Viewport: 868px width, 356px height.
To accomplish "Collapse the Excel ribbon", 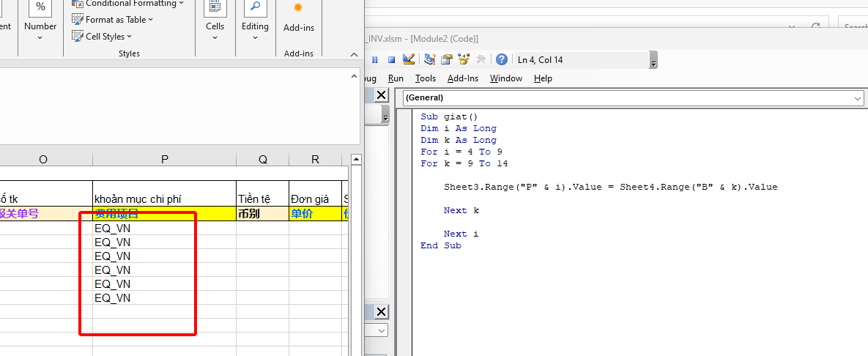I will (355, 54).
